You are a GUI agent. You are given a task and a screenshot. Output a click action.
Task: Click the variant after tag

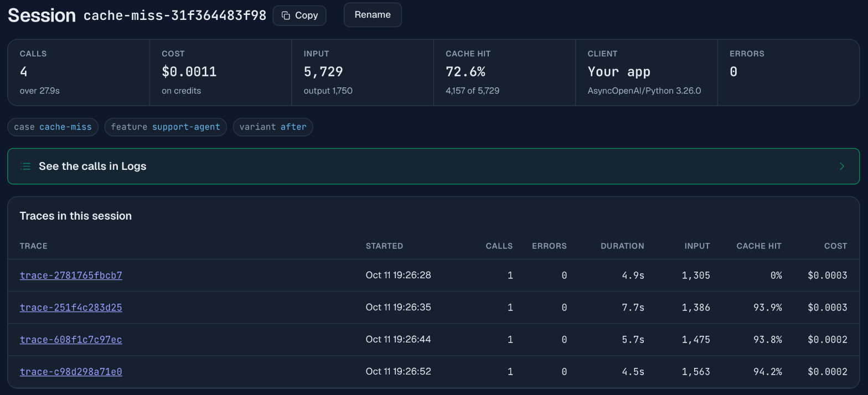(273, 127)
